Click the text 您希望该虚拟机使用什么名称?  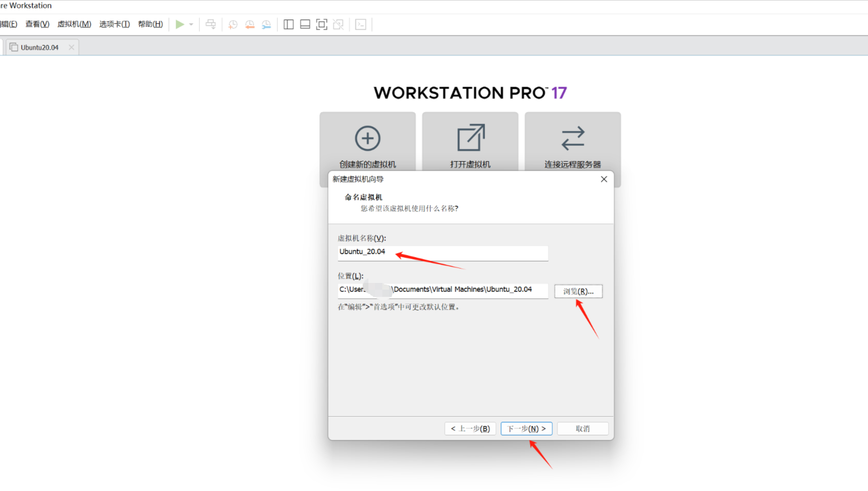[x=410, y=209]
